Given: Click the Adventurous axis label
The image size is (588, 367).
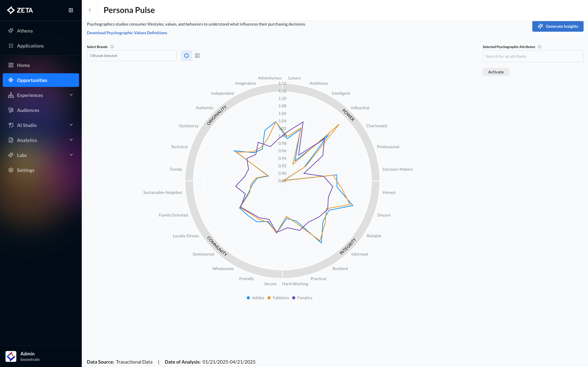Looking at the screenshot, I should coord(270,78).
